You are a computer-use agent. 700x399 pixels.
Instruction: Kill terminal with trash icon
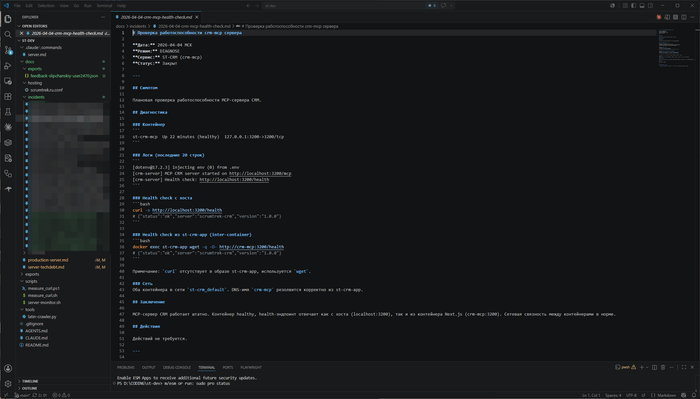663,367
